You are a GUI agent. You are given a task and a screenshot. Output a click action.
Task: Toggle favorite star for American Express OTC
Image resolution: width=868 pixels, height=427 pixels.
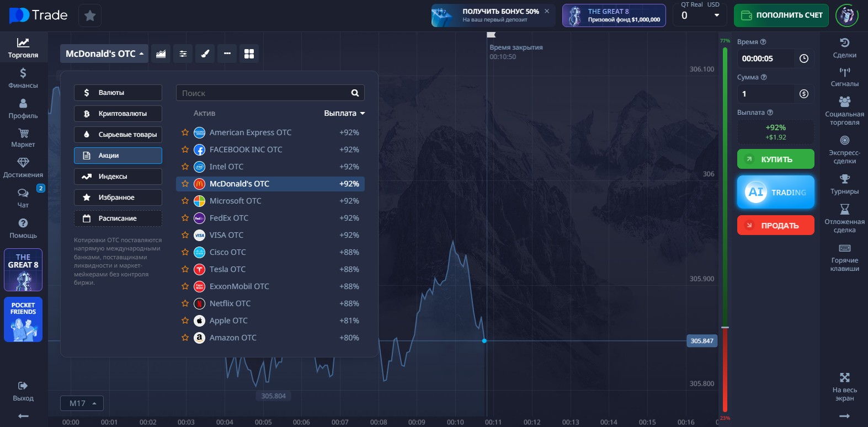185,132
